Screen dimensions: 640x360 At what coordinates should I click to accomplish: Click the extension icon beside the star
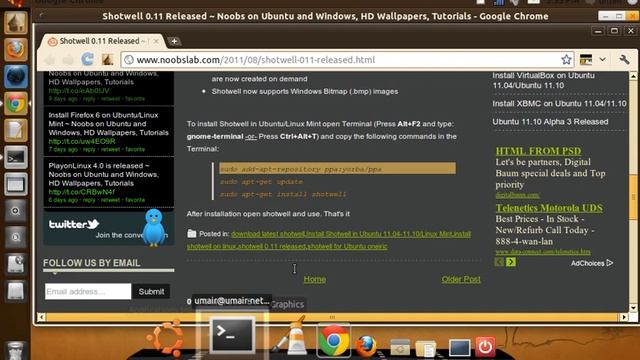point(586,60)
